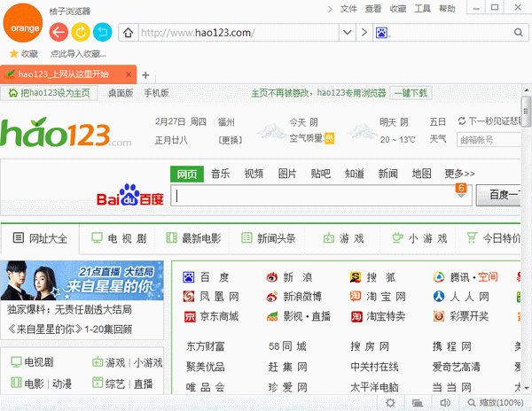Screen dimensions: 532x411
Task: Select the 音乐 search tab
Action: pos(221,174)
